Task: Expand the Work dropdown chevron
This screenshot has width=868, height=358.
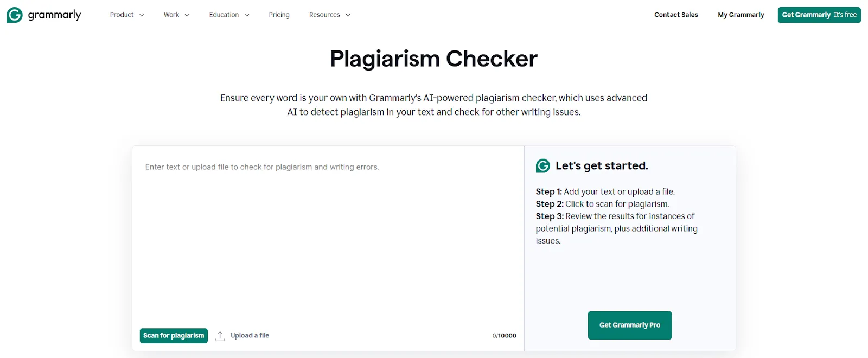Action: tap(187, 15)
